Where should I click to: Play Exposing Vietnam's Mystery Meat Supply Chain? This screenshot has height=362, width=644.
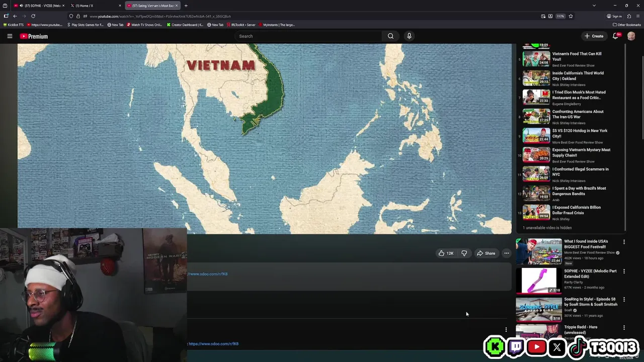536,155
